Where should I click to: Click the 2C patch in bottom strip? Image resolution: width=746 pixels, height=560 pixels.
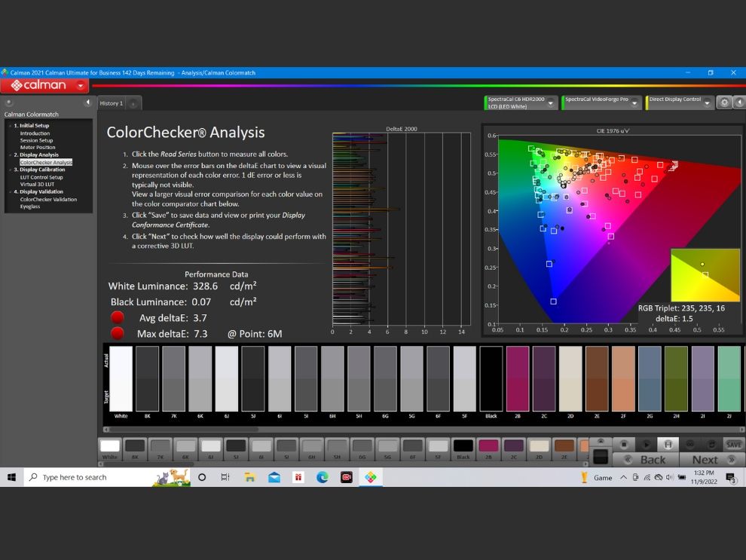pos(513,448)
